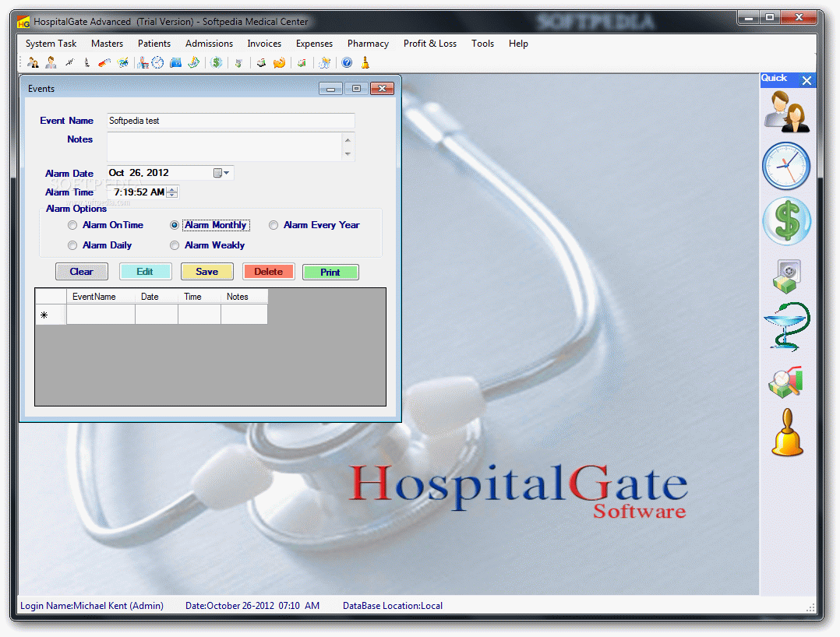Click the Date column header in grid
Image resolution: width=840 pixels, height=637 pixels.
(x=157, y=297)
